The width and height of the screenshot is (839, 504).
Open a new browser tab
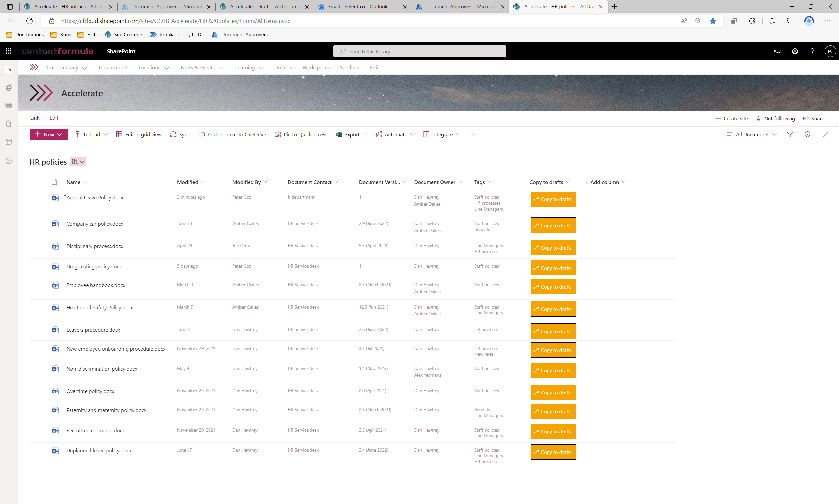tap(614, 7)
